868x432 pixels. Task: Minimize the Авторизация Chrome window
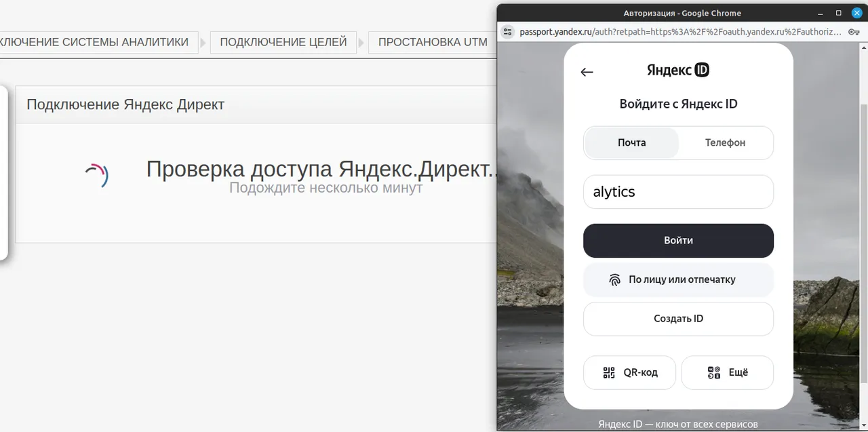(821, 13)
